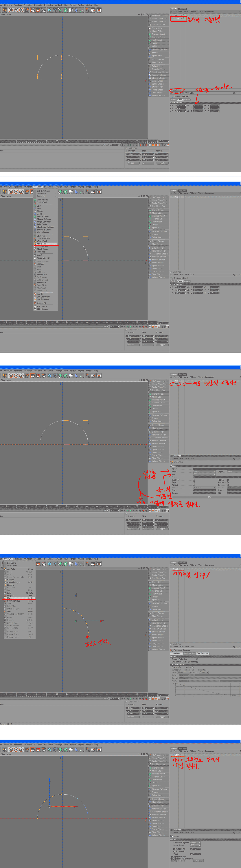The image size is (241, 868).
Task: Click Joint Tool icon in Character menu
Action: point(35,236)
